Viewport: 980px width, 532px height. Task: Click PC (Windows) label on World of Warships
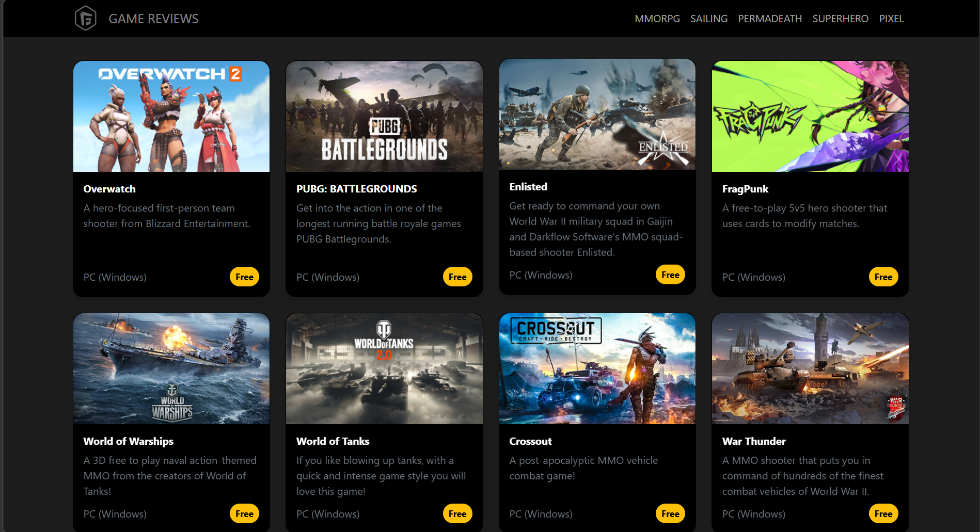(115, 514)
